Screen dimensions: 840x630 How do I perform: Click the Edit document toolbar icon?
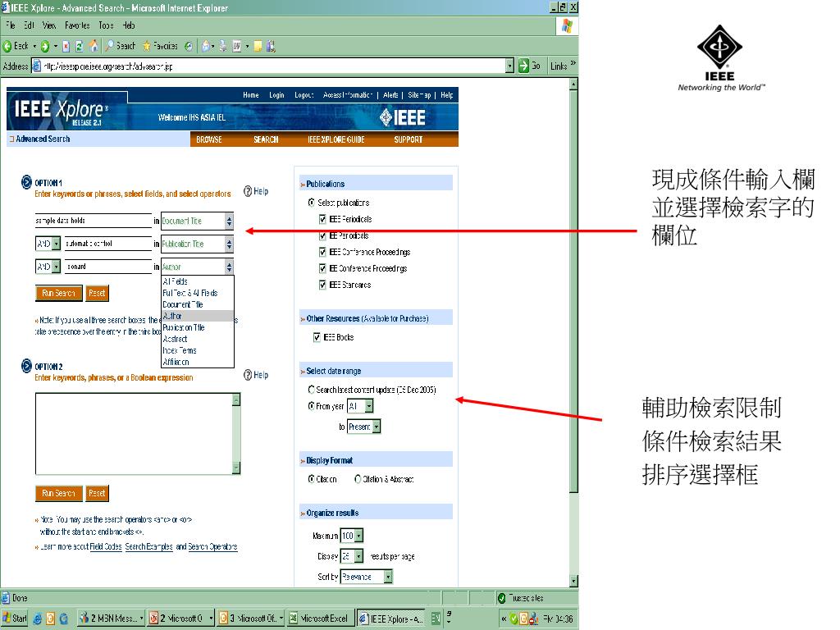[237, 47]
